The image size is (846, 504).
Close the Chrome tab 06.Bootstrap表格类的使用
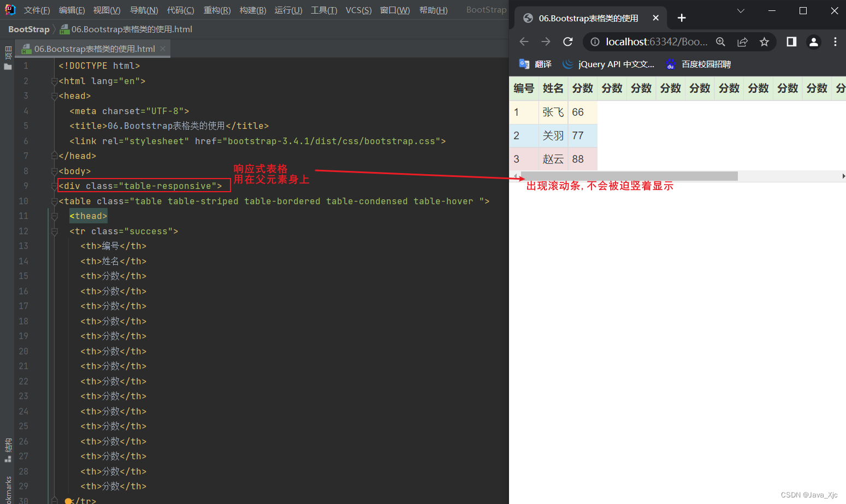point(656,18)
